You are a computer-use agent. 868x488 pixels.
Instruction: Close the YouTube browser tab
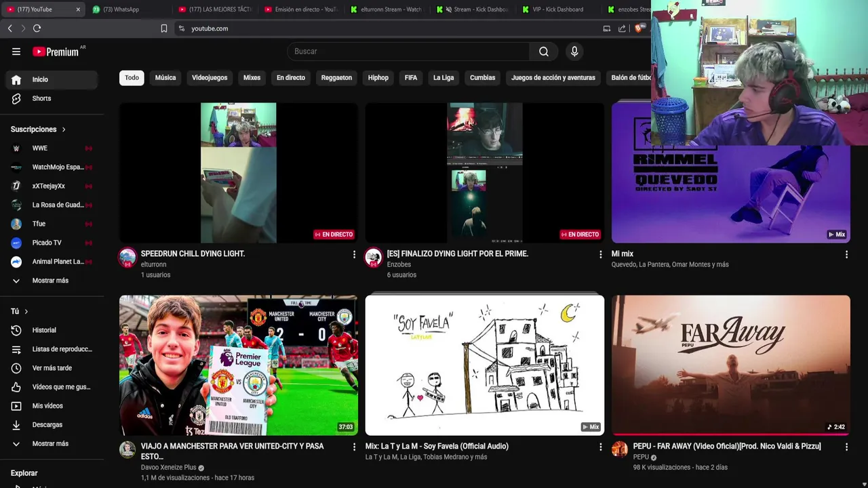(78, 9)
